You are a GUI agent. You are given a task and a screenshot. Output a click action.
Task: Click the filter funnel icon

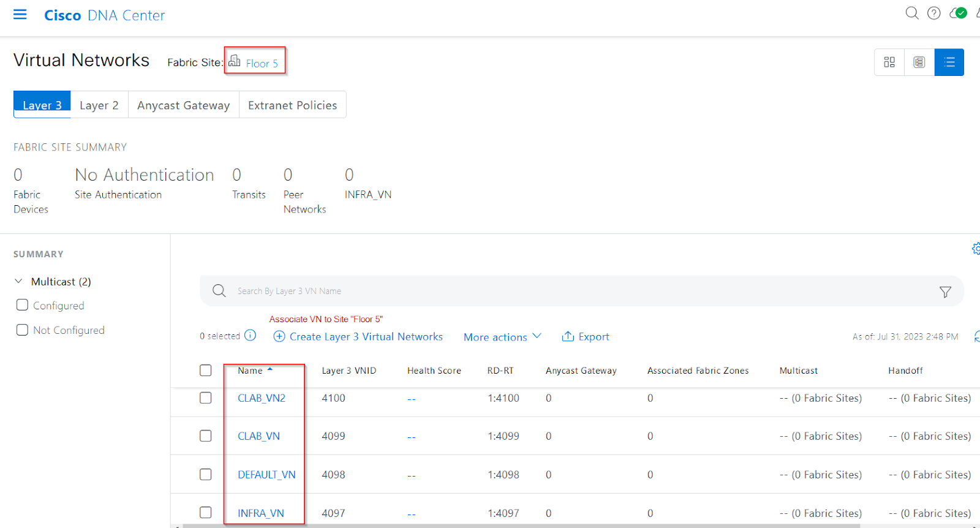pyautogui.click(x=945, y=292)
